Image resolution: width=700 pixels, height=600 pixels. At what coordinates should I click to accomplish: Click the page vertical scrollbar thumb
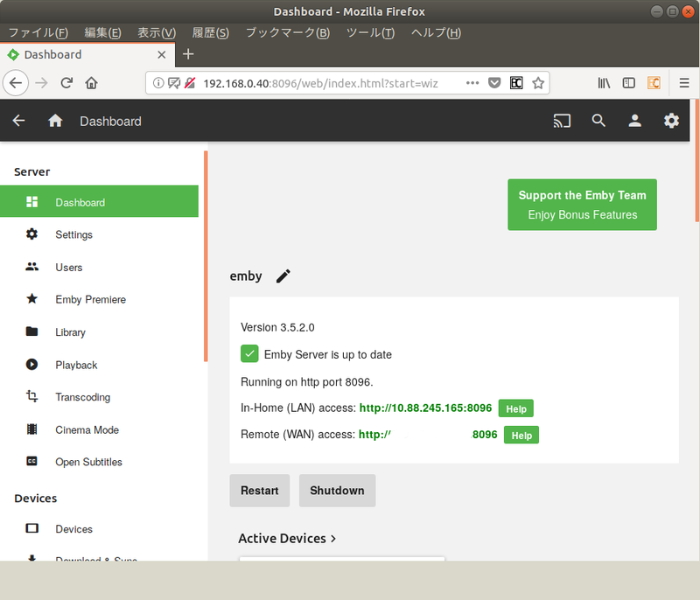(x=697, y=161)
